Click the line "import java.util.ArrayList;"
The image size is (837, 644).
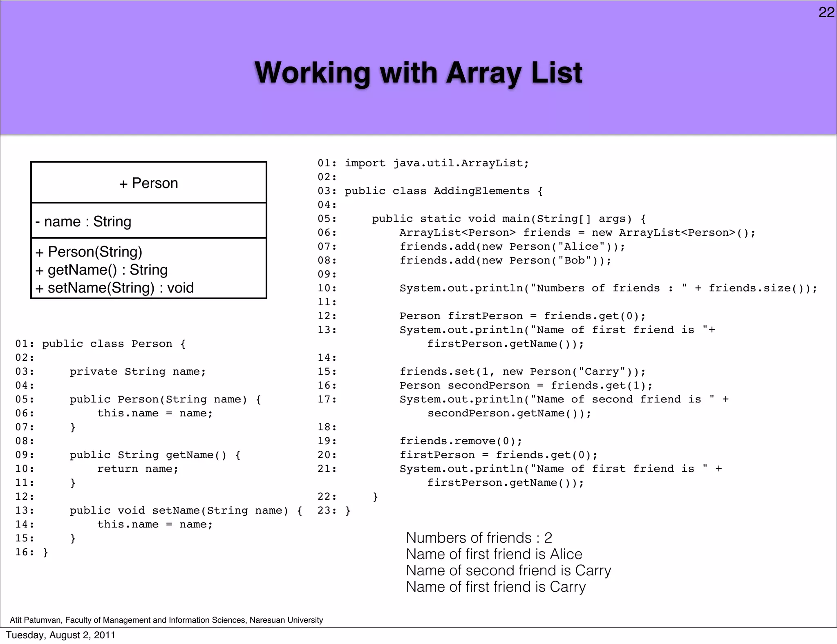point(437,163)
